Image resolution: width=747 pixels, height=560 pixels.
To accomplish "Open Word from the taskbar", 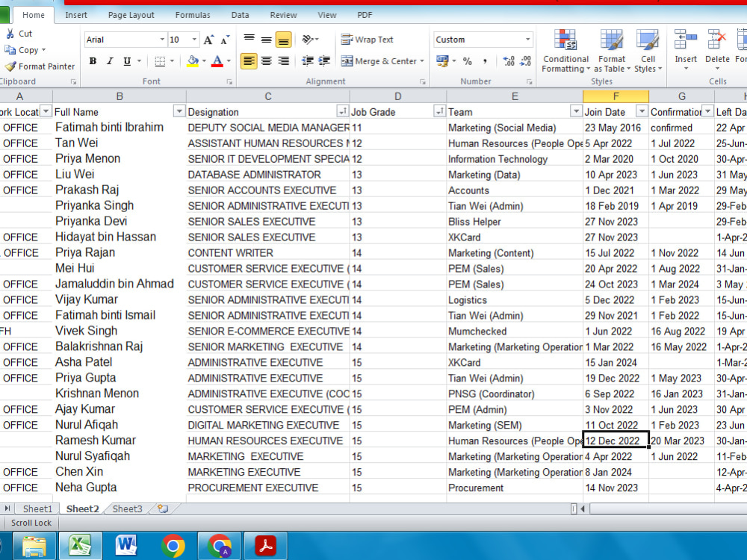I will pos(126,546).
